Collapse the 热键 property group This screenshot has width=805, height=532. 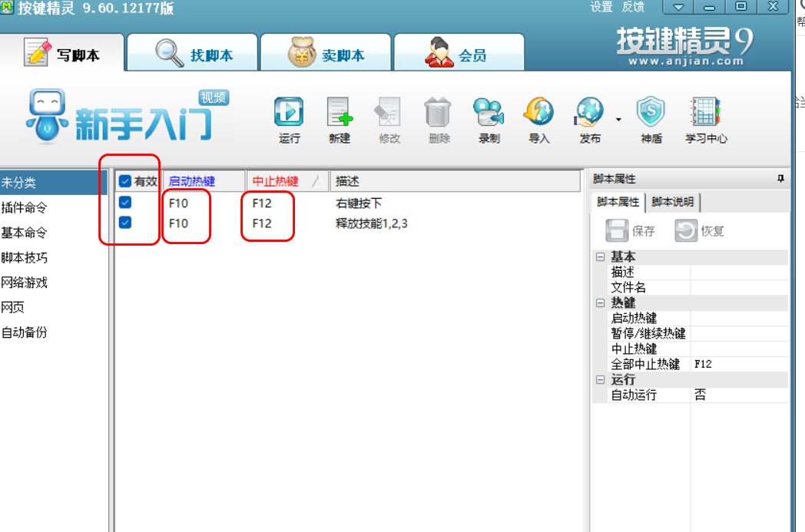tap(600, 302)
